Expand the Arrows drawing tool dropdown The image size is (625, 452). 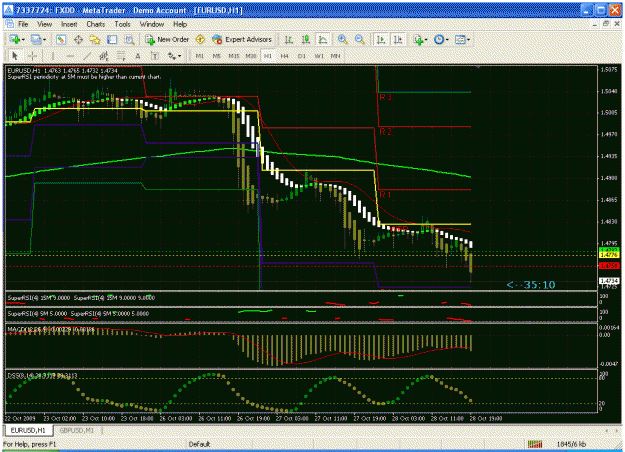pos(179,56)
